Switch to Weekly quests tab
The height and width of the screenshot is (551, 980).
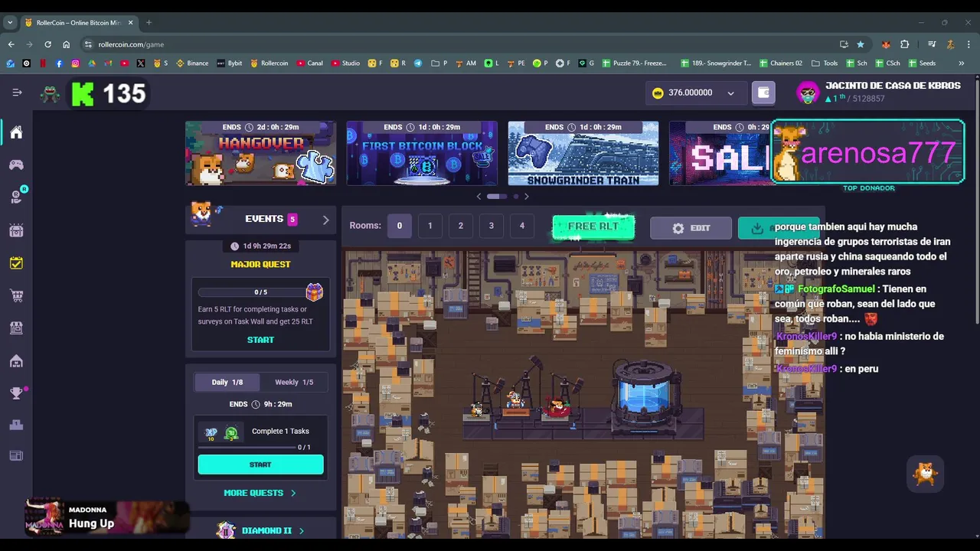click(294, 382)
